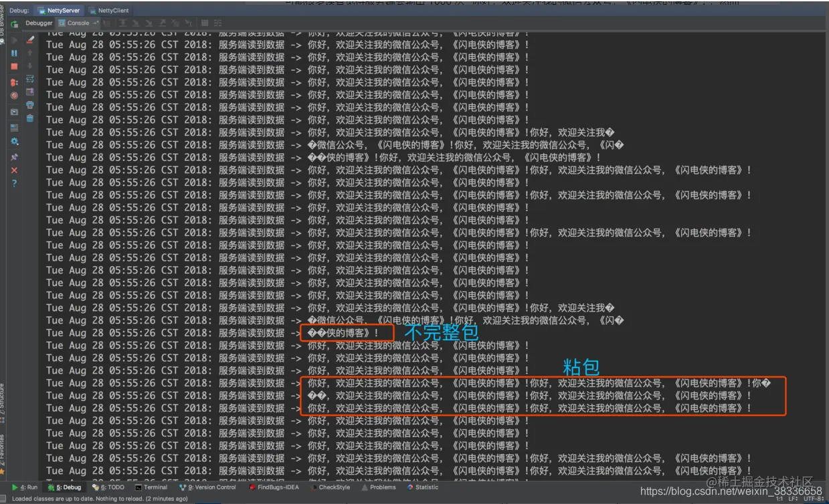Click the thread dump camera icon
The width and height of the screenshot is (829, 504).
14,112
